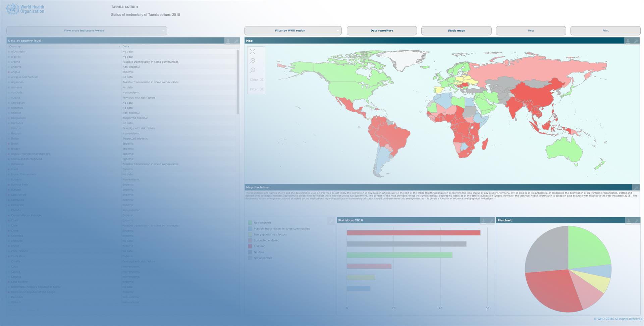Screen dimensions: 644x326
Task: Click the map full-extent zoom icon
Action: [252, 52]
